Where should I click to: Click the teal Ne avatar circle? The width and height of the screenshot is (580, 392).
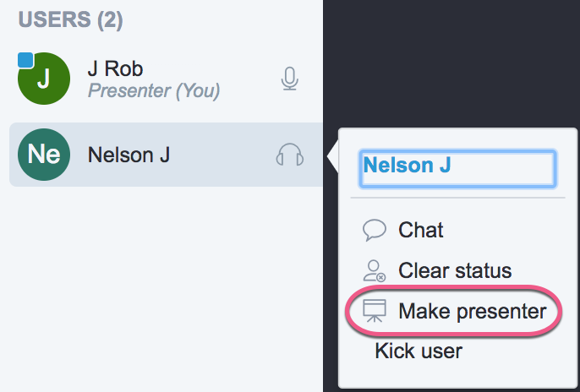(x=42, y=155)
